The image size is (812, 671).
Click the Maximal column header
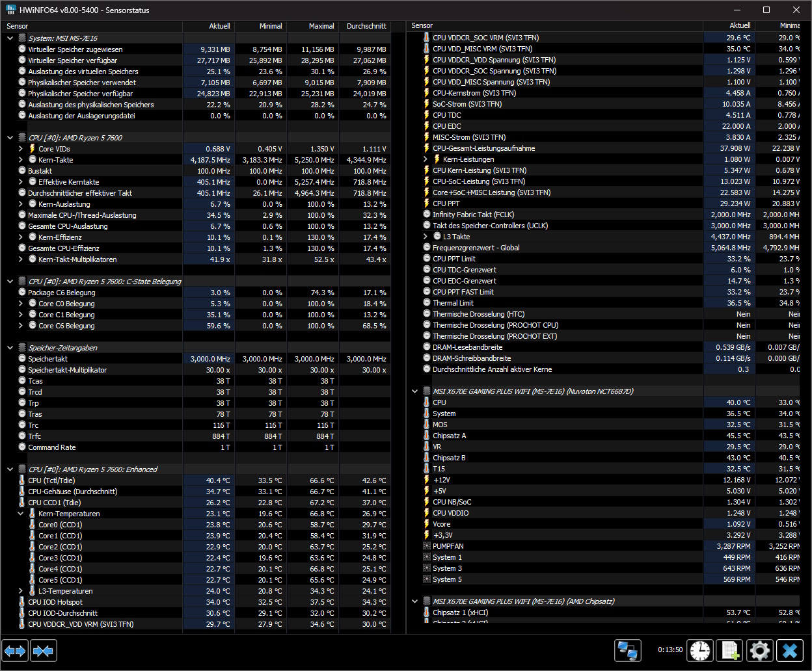pos(321,26)
